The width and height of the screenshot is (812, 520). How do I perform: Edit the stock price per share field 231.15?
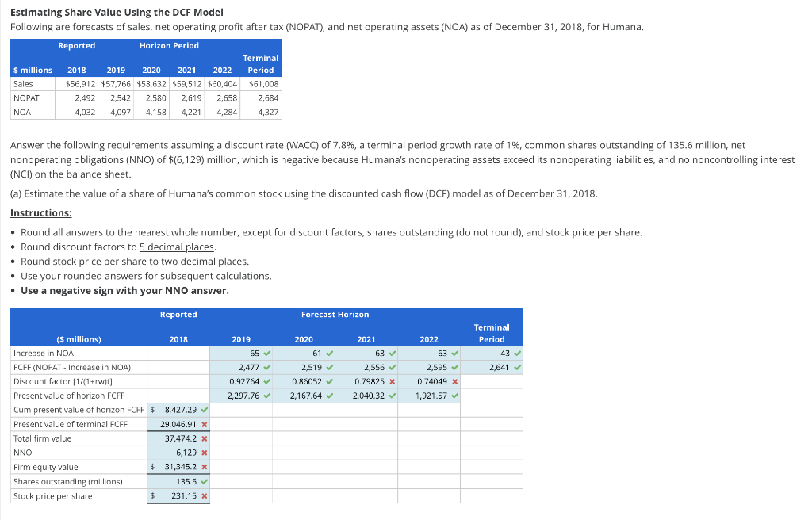178,496
